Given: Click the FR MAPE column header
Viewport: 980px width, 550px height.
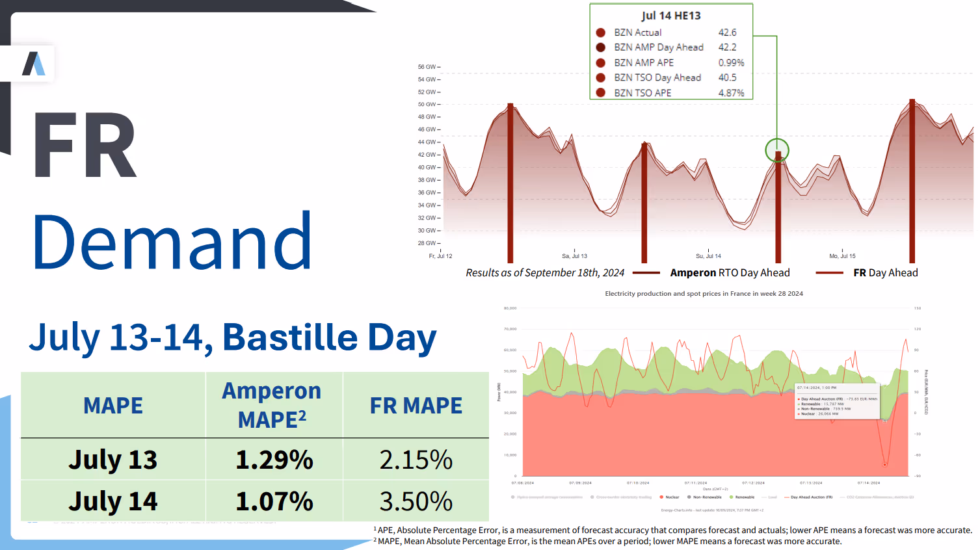Looking at the screenshot, I should [x=416, y=406].
